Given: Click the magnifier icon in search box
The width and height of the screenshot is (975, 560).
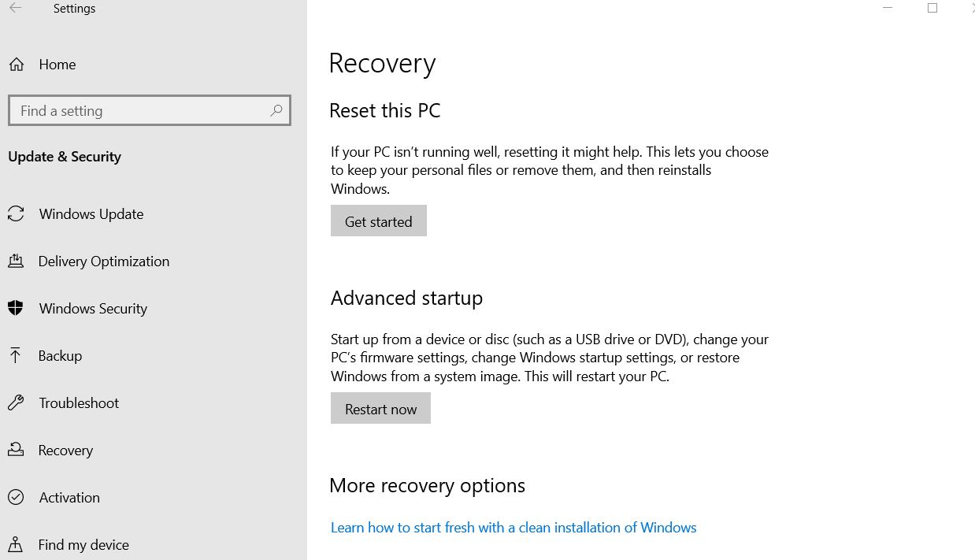Looking at the screenshot, I should [x=276, y=111].
